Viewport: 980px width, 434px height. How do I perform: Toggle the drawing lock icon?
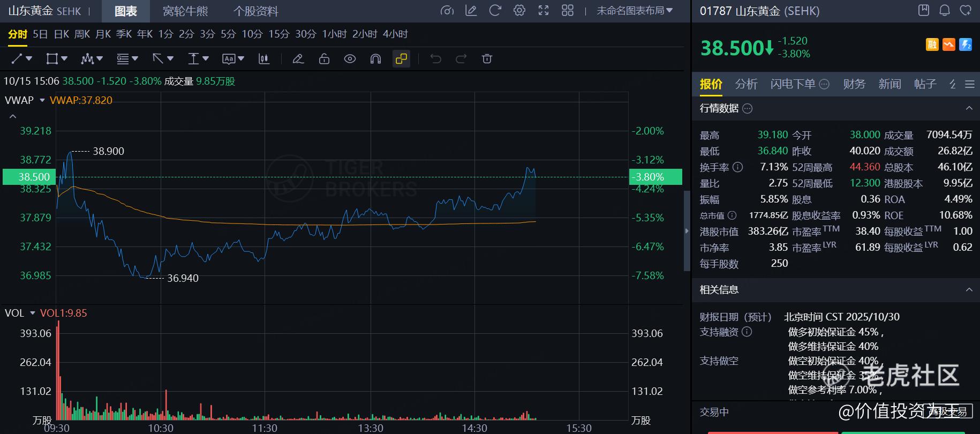click(324, 59)
